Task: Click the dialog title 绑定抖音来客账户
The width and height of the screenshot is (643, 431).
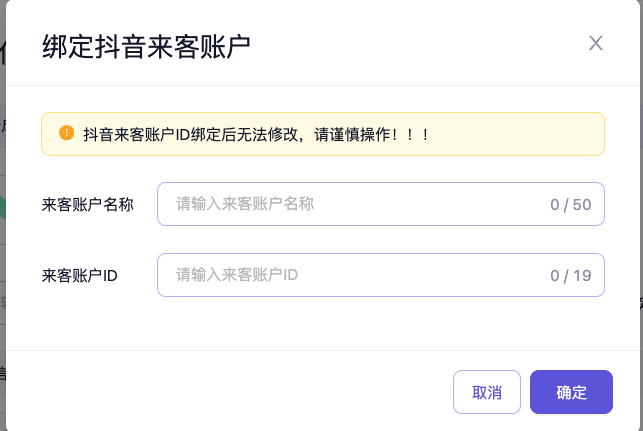Action: pyautogui.click(x=146, y=45)
